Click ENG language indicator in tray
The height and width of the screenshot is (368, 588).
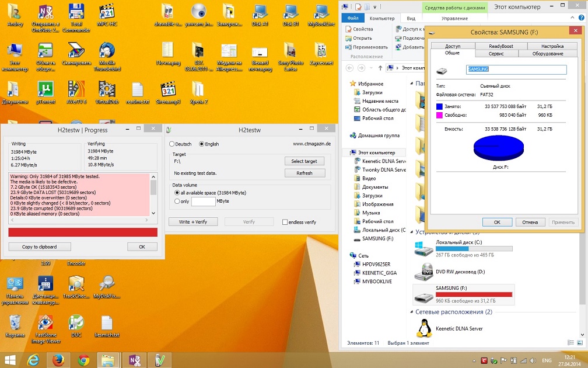[547, 360]
